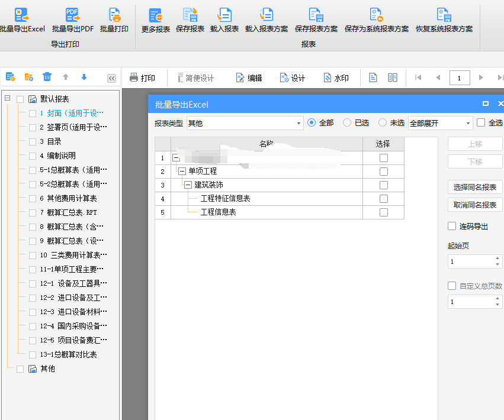504x420 pixels.
Task: Click 保存为系统报表方案 icon
Action: 377,15
